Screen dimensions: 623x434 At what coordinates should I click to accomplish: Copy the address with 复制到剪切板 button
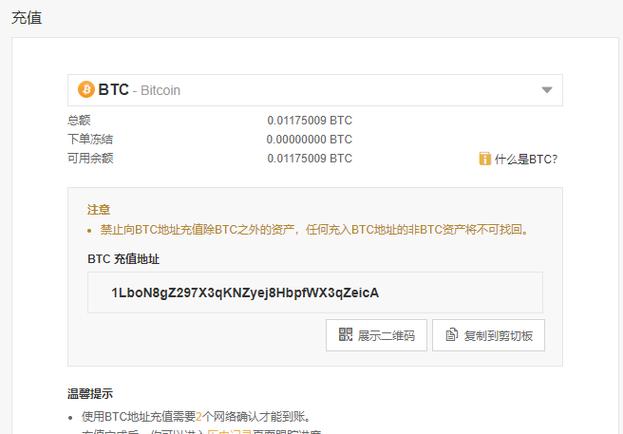click(x=488, y=335)
